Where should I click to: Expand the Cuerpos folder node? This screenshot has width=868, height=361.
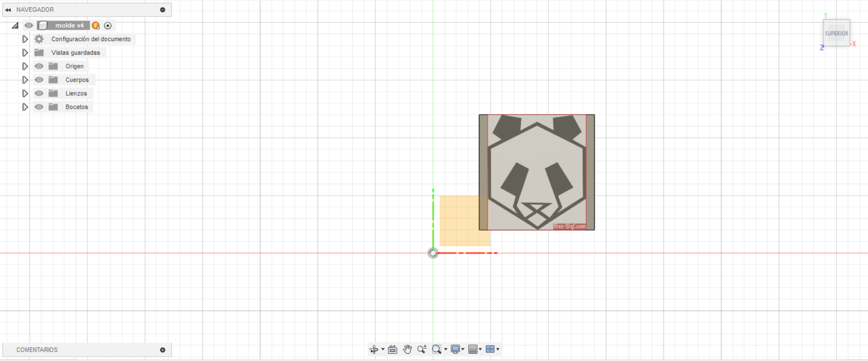[x=25, y=80]
